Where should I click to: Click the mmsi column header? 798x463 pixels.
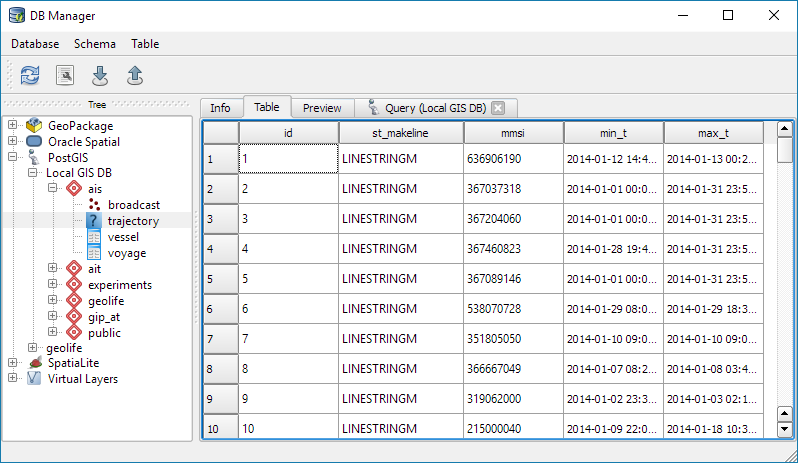pos(513,133)
